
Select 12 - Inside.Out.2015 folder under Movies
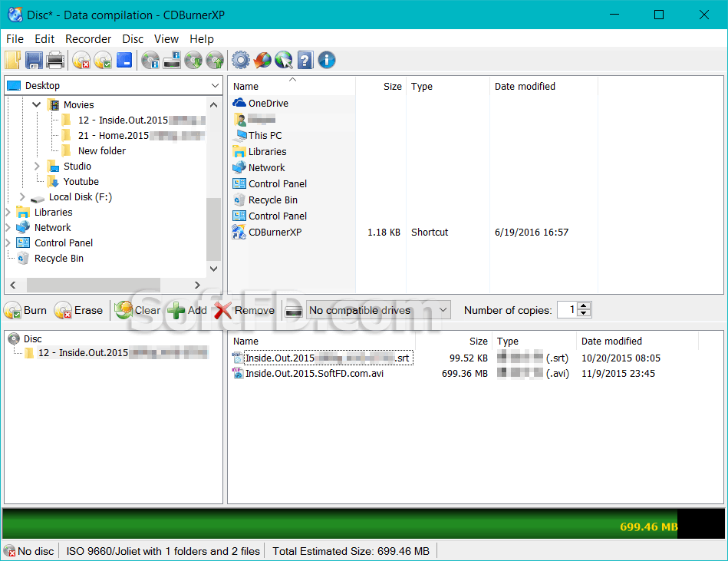pos(133,120)
